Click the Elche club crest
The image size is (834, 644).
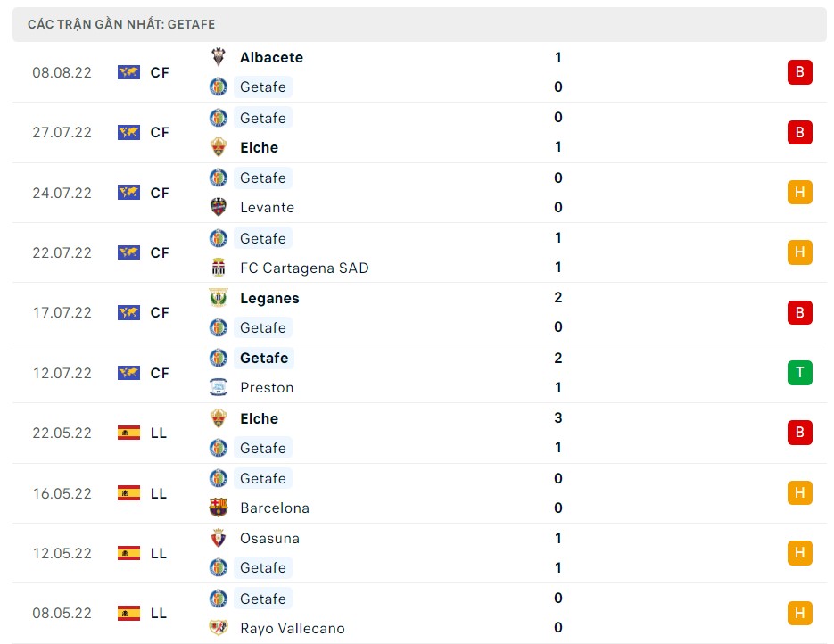(219, 147)
